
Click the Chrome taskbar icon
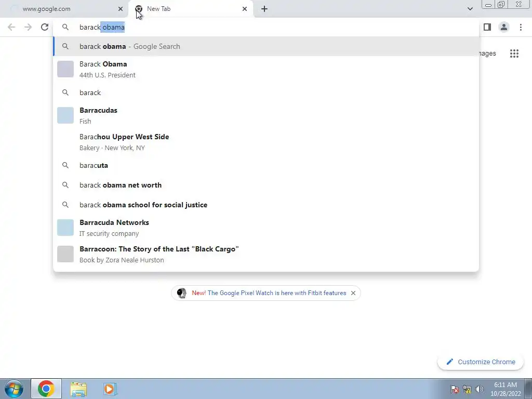46,389
